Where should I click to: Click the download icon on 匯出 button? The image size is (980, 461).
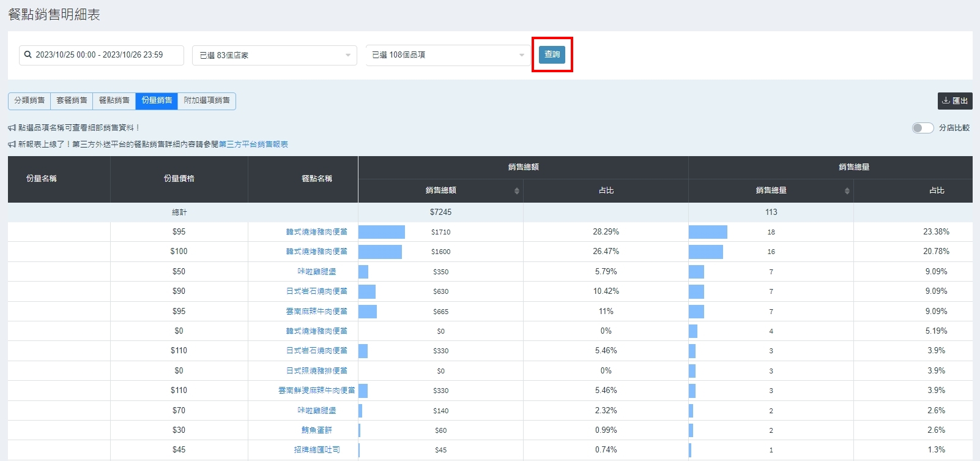click(x=946, y=101)
